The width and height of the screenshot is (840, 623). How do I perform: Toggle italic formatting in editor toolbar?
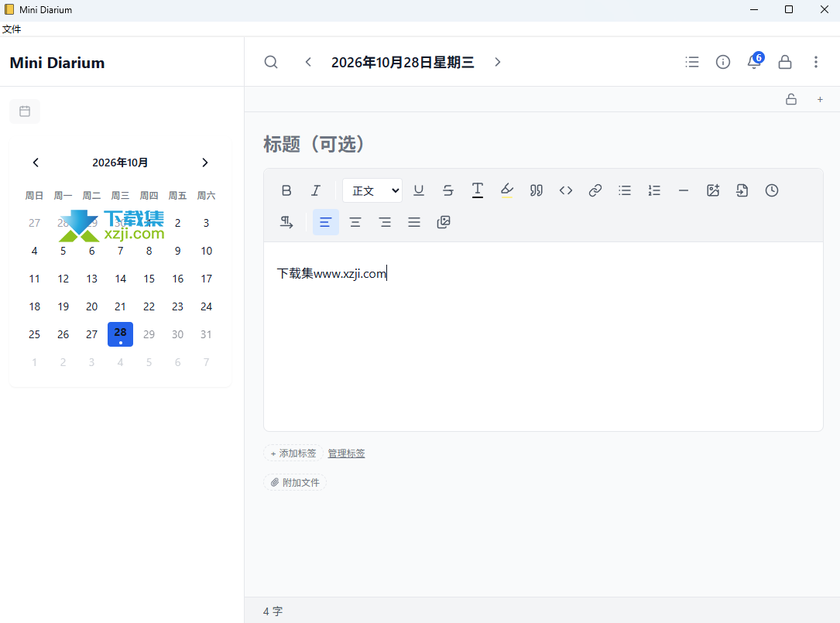(x=316, y=190)
